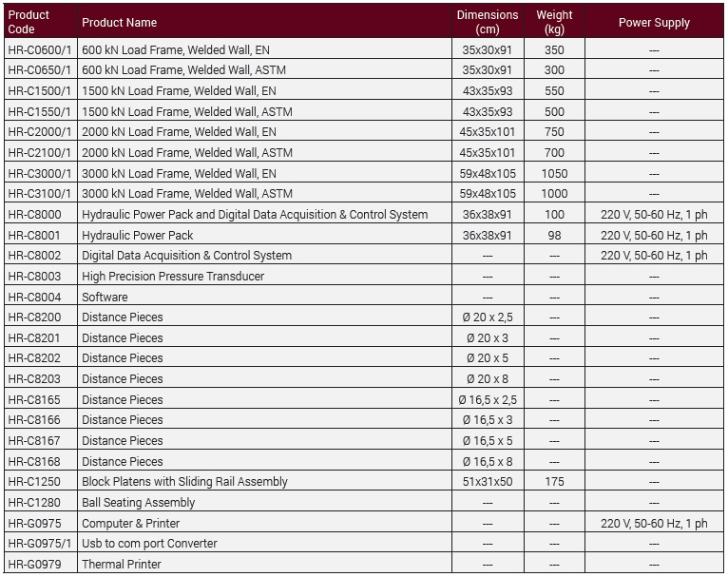Click Usb to com port Converter cell
The width and height of the screenshot is (728, 577).
tap(149, 544)
